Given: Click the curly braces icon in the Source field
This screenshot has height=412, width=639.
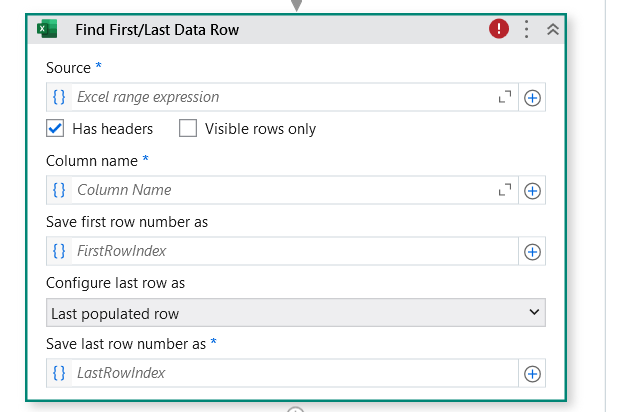Looking at the screenshot, I should pos(59,98).
